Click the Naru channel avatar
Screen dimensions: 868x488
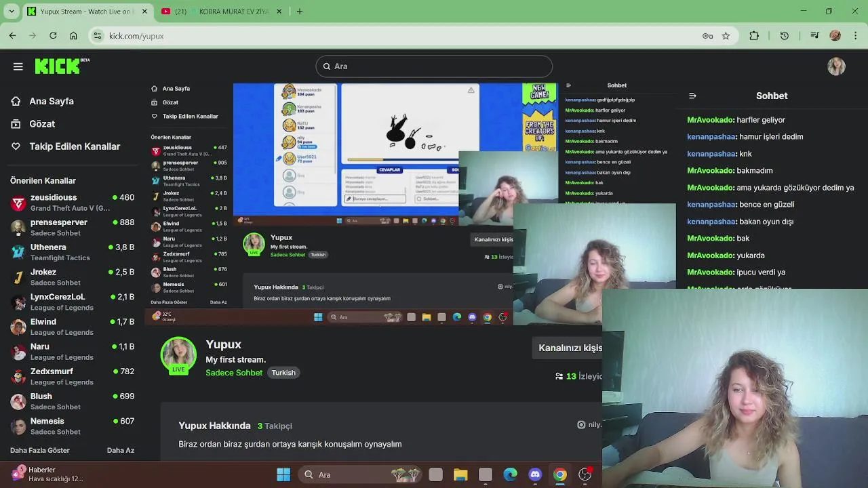pyautogui.click(x=18, y=351)
